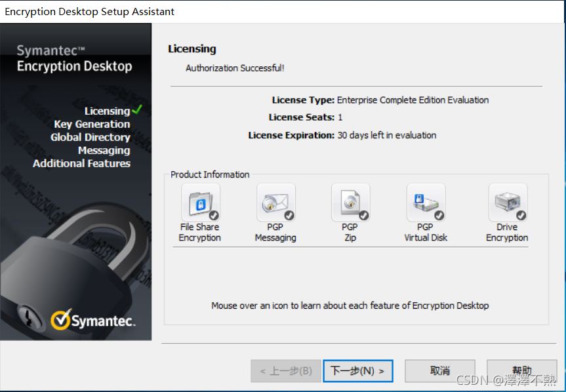Click the 下一步(N) next button
The width and height of the screenshot is (566, 392).
(357, 371)
